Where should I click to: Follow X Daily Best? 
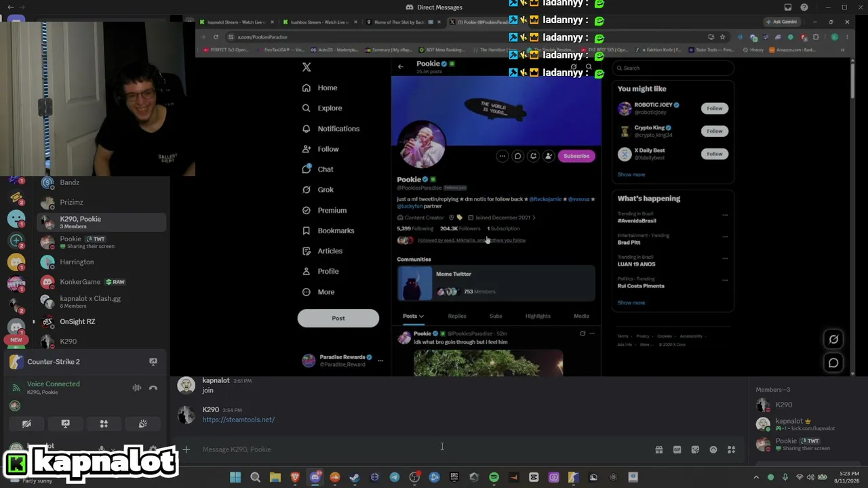pos(715,154)
